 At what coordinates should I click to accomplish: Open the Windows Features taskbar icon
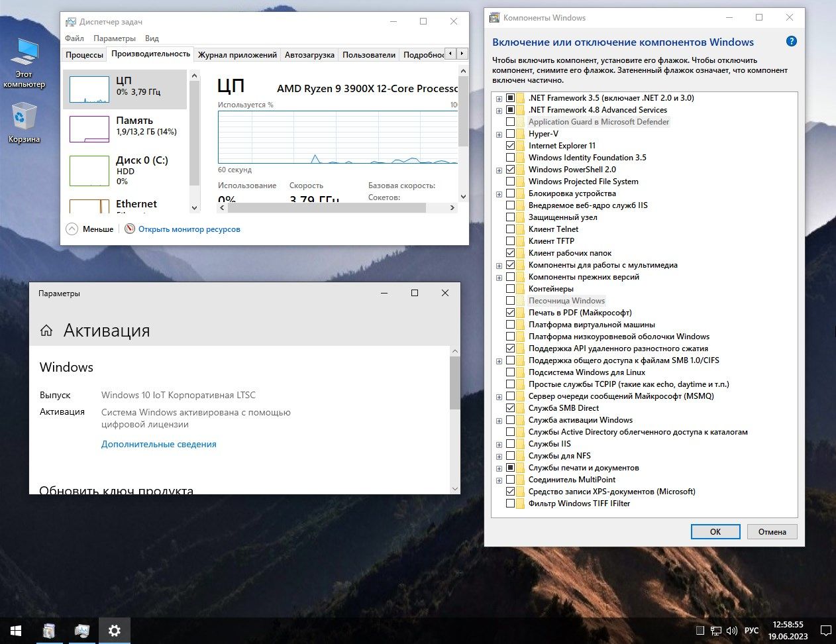click(49, 631)
